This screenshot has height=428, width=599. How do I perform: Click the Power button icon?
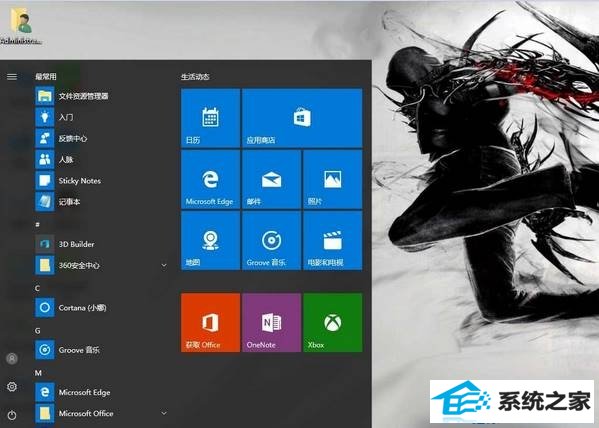point(12,415)
